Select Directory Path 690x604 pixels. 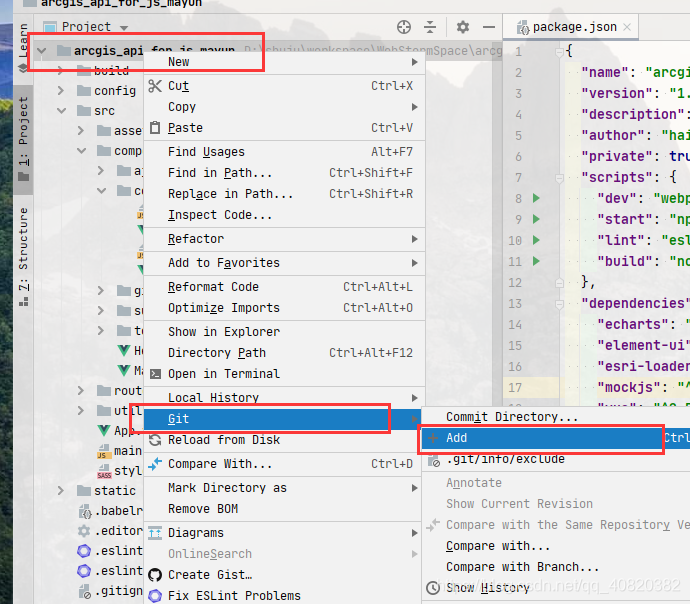[x=284, y=353]
